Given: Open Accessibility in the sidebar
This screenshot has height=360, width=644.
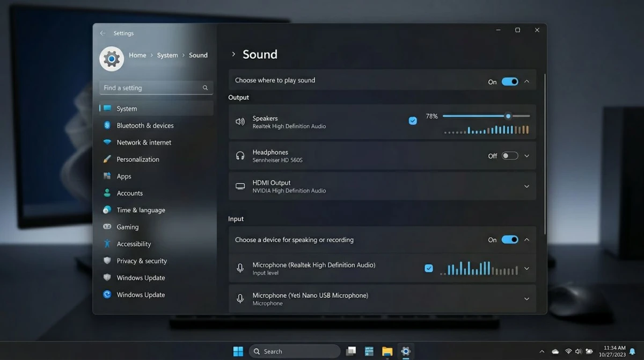Looking at the screenshot, I should (157, 244).
